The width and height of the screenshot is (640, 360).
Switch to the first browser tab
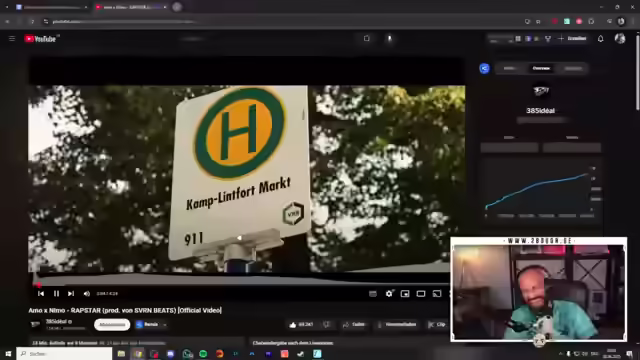pyautogui.click(x=51, y=7)
